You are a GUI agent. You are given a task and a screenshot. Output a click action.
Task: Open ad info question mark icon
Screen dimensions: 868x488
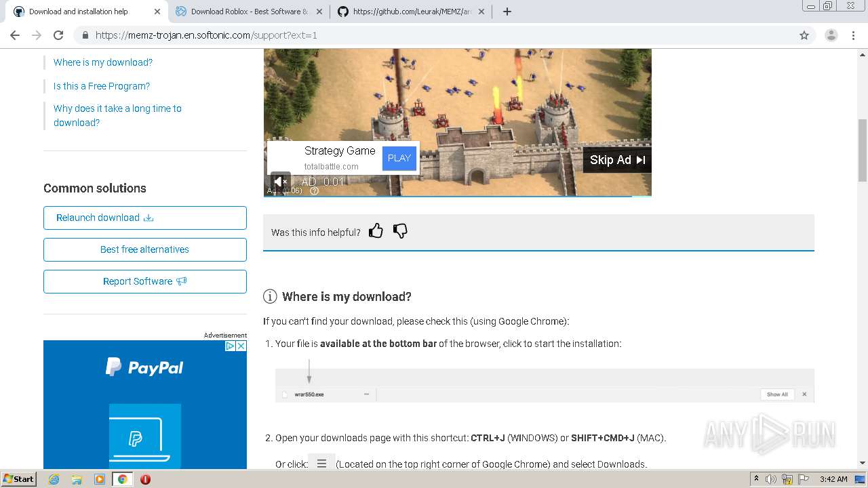coord(314,191)
